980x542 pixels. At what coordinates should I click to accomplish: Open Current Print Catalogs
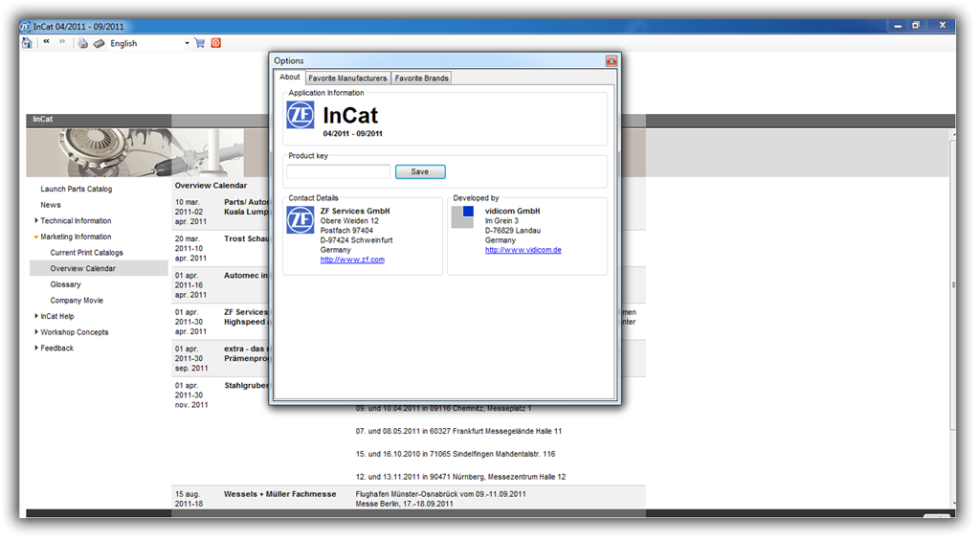click(86, 253)
